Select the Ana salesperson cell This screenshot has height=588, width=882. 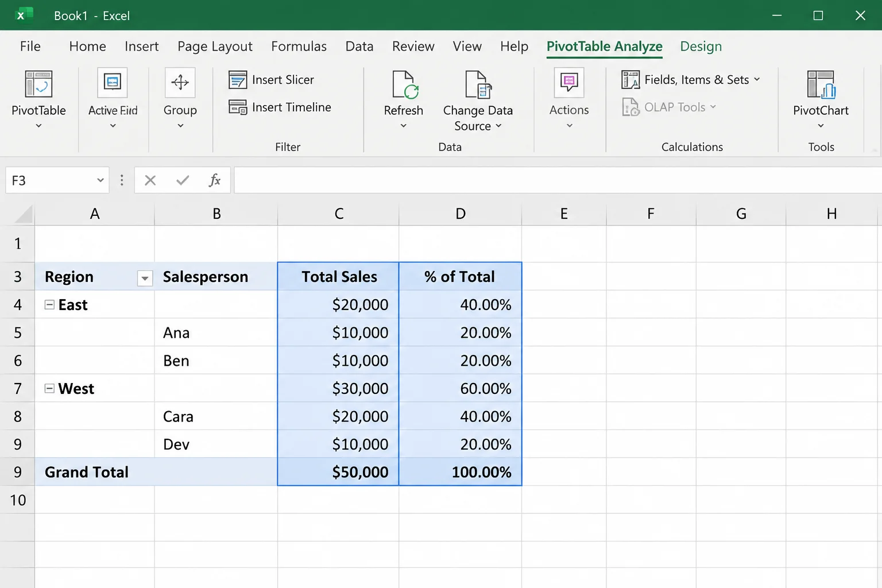pos(216,333)
